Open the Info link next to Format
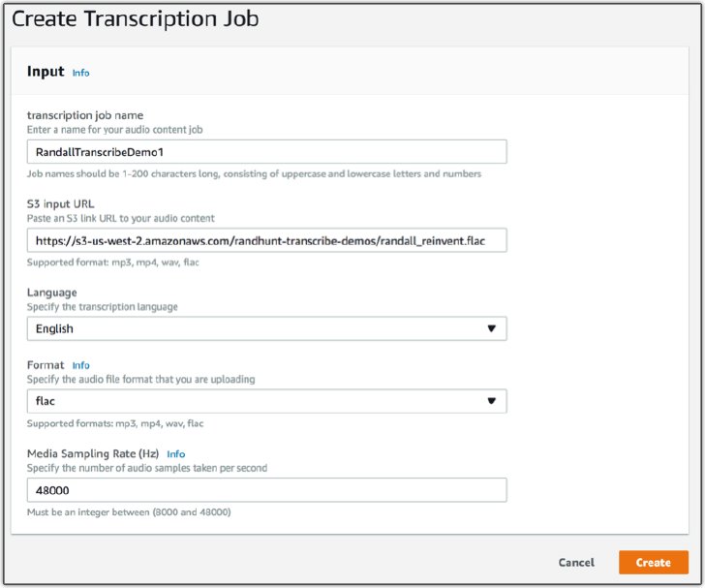 tap(81, 365)
